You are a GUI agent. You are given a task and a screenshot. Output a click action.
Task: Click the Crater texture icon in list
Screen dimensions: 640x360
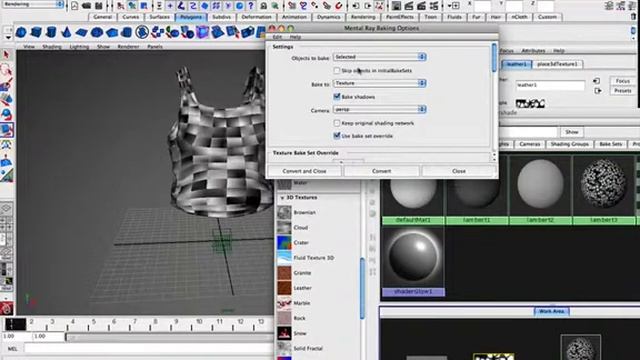pyautogui.click(x=284, y=242)
